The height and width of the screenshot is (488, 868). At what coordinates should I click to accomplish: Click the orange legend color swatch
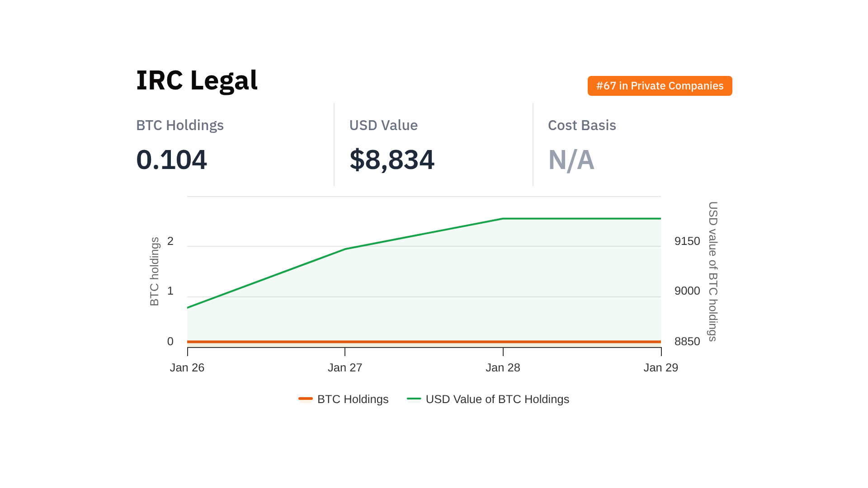point(306,399)
